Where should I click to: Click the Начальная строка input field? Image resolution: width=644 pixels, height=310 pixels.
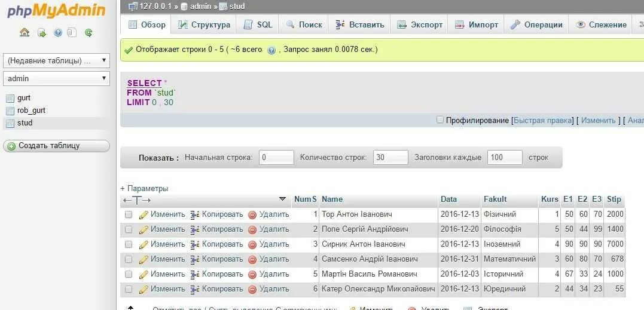[276, 158]
